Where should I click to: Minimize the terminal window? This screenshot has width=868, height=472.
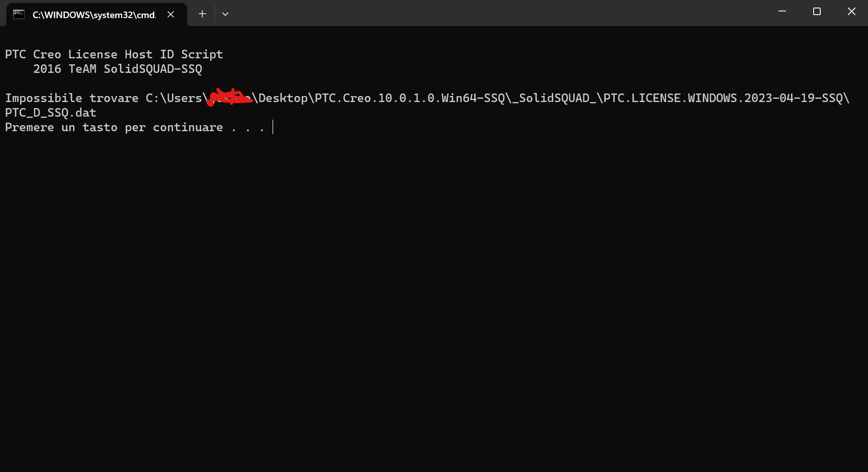pyautogui.click(x=782, y=12)
